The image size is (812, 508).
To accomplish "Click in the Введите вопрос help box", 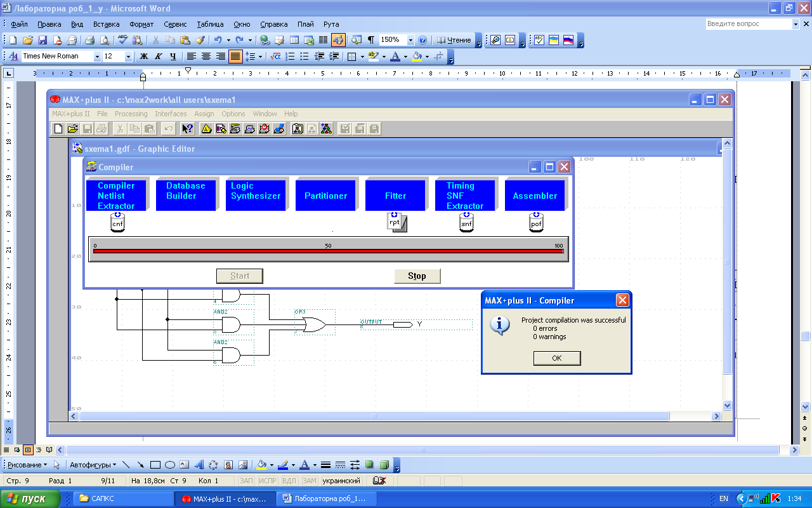I will [x=749, y=24].
